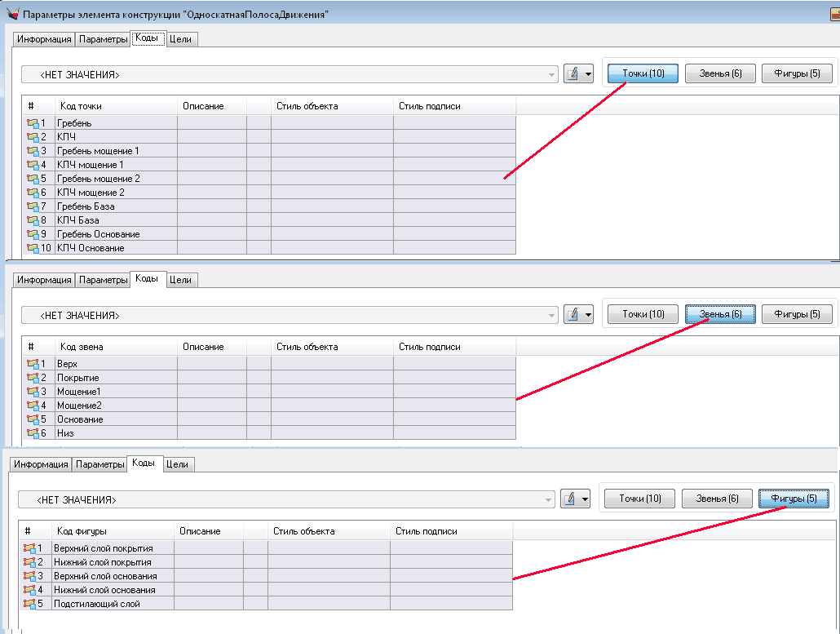Viewport: 840px width, 634px height.
Task: Click the row icon for "КПЧ мощение 1"
Action: 33,165
